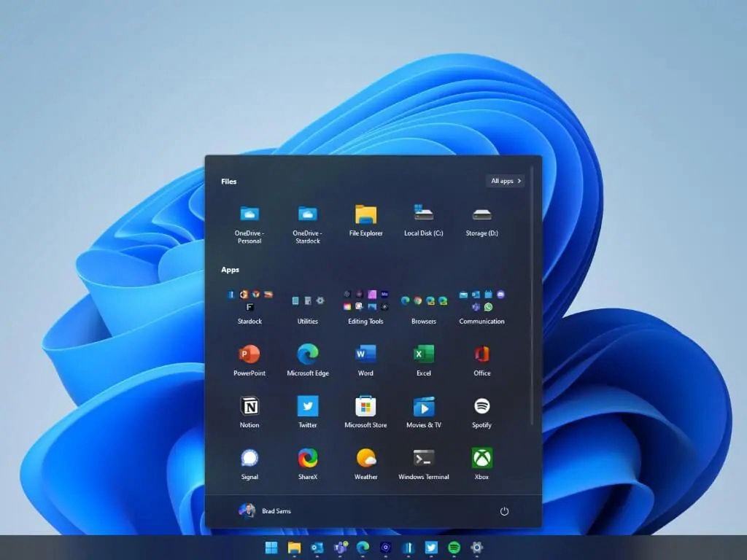747x560 pixels.
Task: Open the PowerPoint app
Action: pyautogui.click(x=249, y=355)
